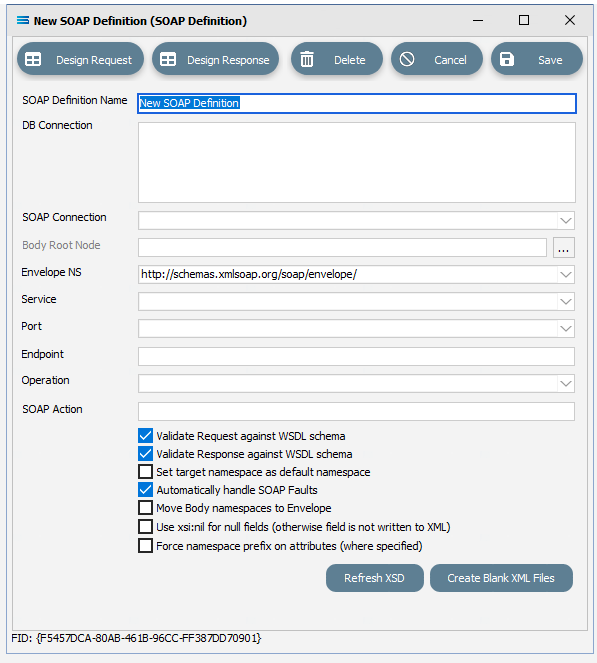The image size is (597, 663).
Task: Click Create Blank XML Files button
Action: coord(501,578)
